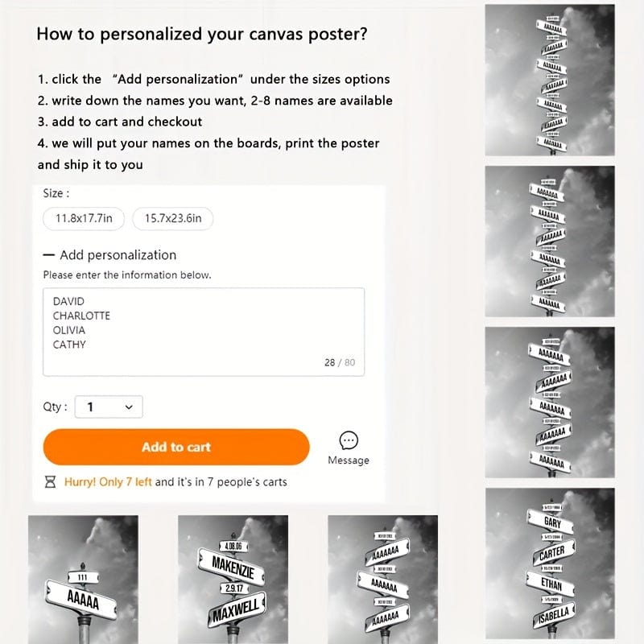Viewport: 644px width, 644px height.
Task: Open the Qty quantity dropdown
Action: 109,407
